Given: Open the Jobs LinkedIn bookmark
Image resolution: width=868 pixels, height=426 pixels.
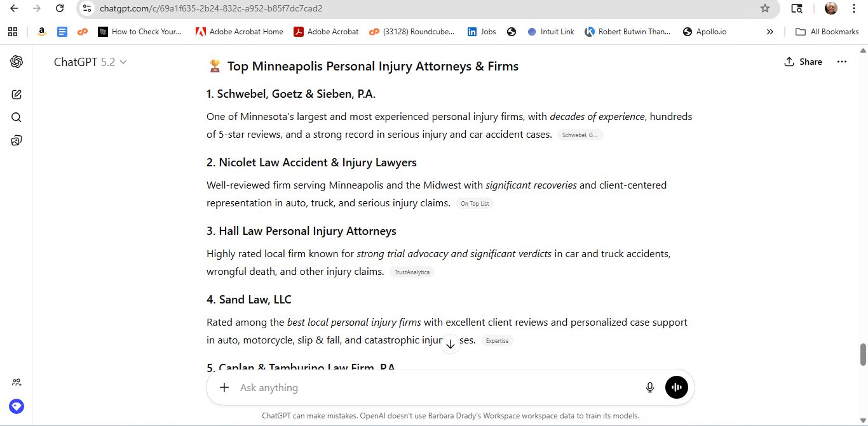Looking at the screenshot, I should [x=482, y=32].
